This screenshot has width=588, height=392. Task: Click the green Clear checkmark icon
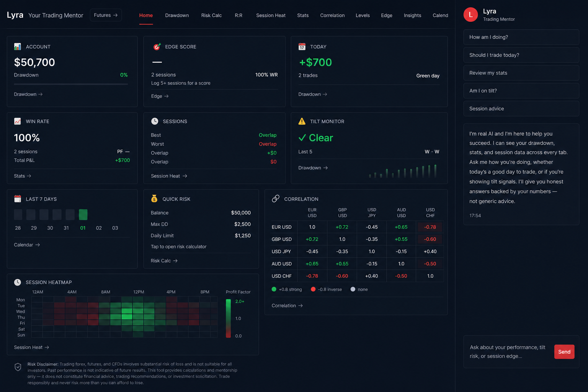(302, 138)
